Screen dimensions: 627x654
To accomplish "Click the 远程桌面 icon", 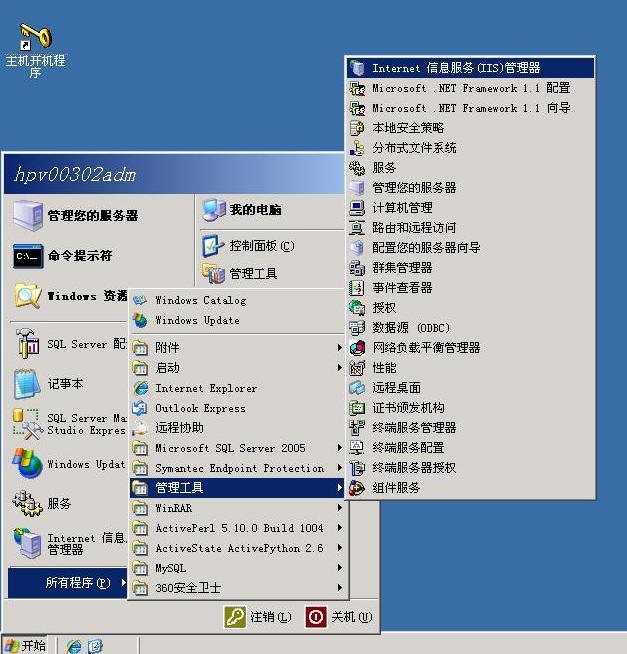I will point(357,388).
